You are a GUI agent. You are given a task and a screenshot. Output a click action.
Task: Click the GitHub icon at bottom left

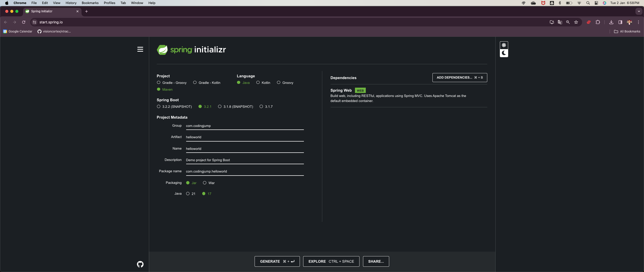[140, 264]
